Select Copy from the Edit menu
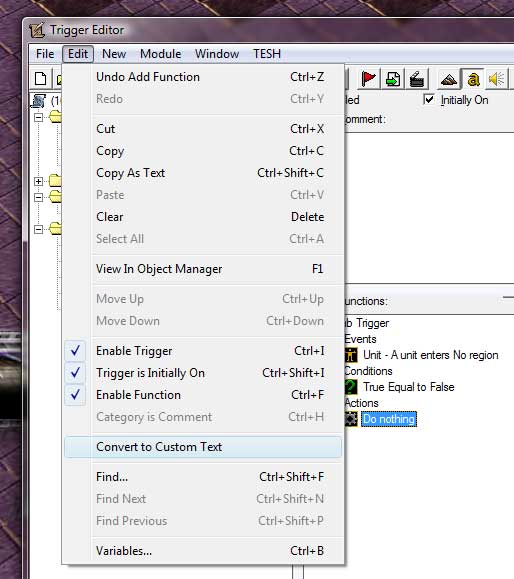This screenshot has width=514, height=579. 202,151
